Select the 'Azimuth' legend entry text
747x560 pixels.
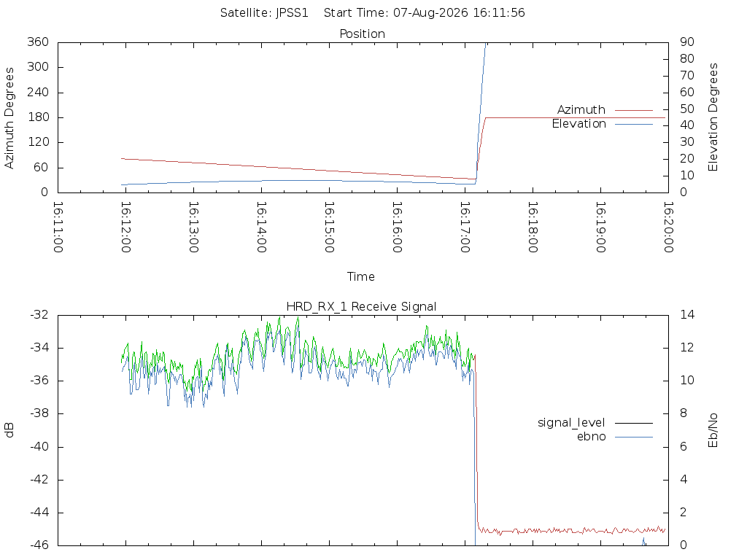(581, 110)
